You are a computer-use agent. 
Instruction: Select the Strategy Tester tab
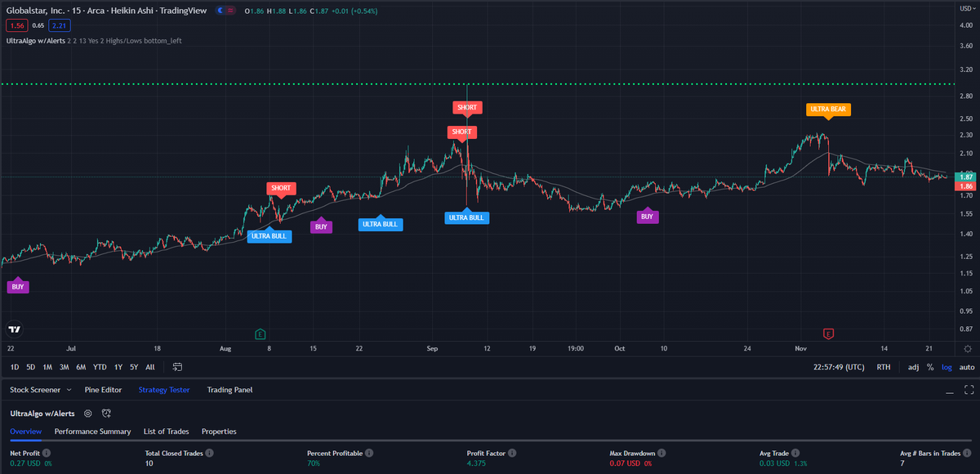[164, 390]
